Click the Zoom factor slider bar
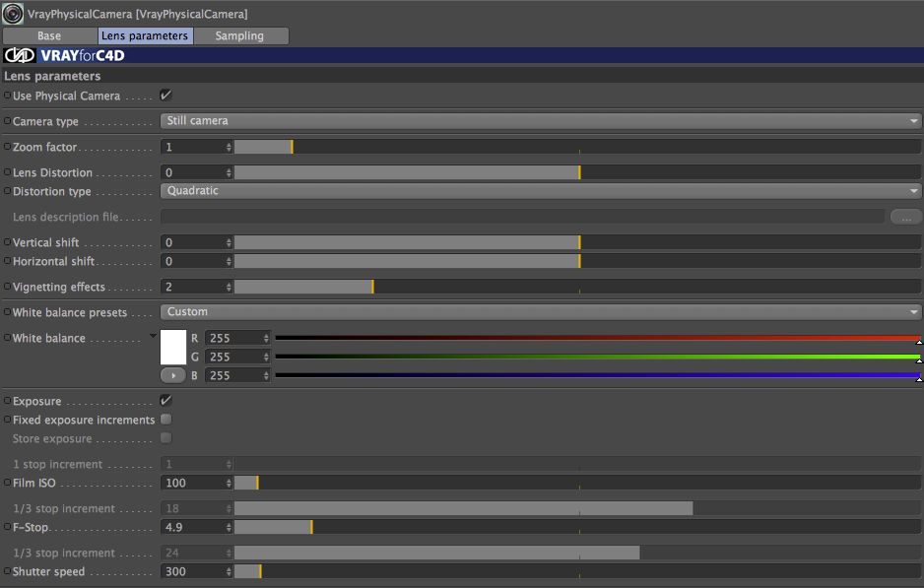 click(577, 147)
